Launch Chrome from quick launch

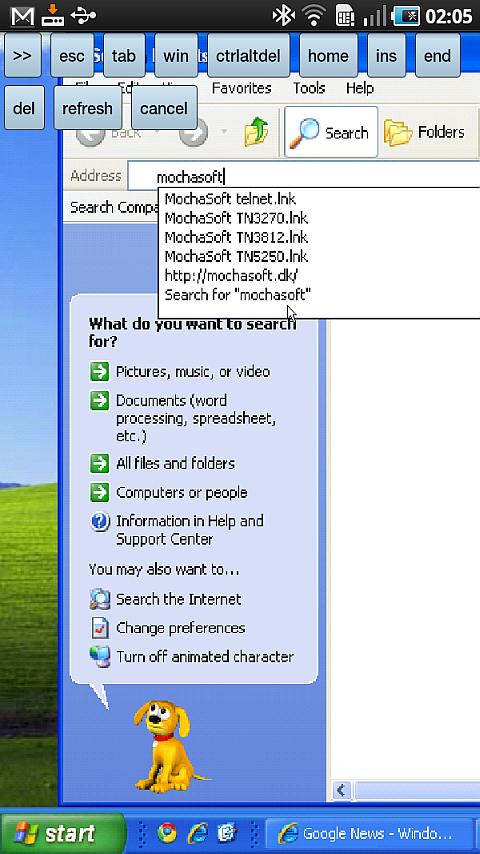point(167,832)
